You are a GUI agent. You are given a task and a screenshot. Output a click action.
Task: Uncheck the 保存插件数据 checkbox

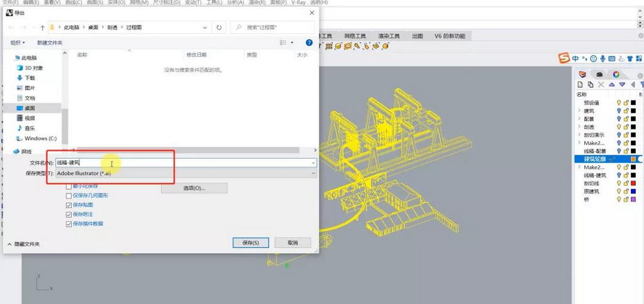[x=69, y=224]
